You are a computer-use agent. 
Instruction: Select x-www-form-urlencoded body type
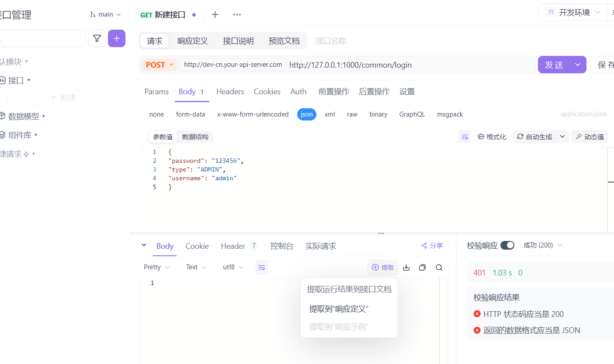(253, 114)
